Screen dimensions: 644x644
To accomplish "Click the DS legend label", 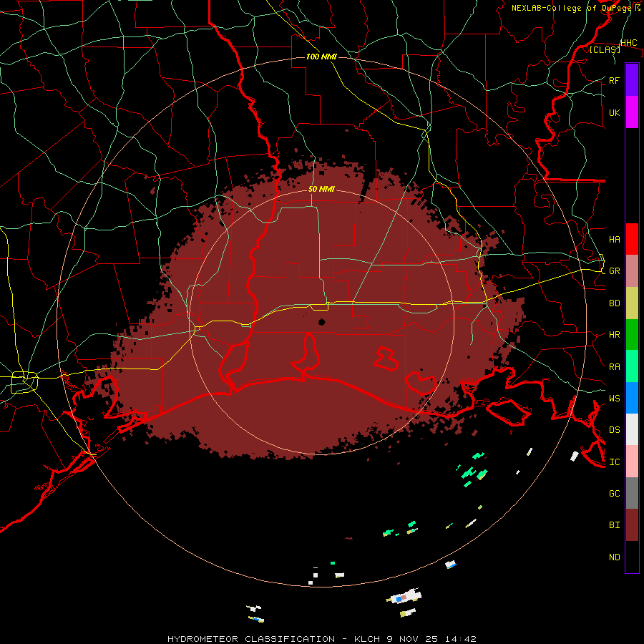I will pos(614,430).
